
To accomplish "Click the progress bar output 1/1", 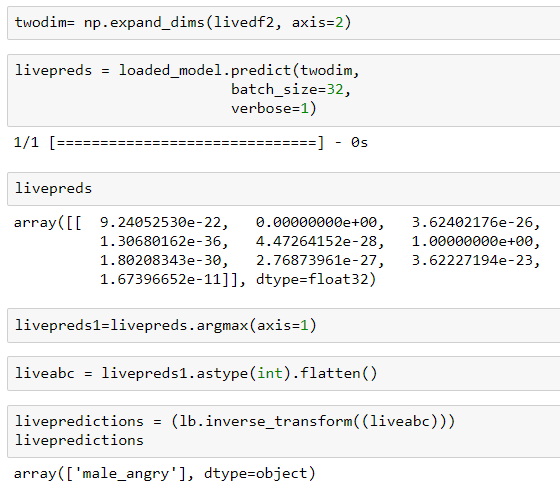I will click(190, 143).
